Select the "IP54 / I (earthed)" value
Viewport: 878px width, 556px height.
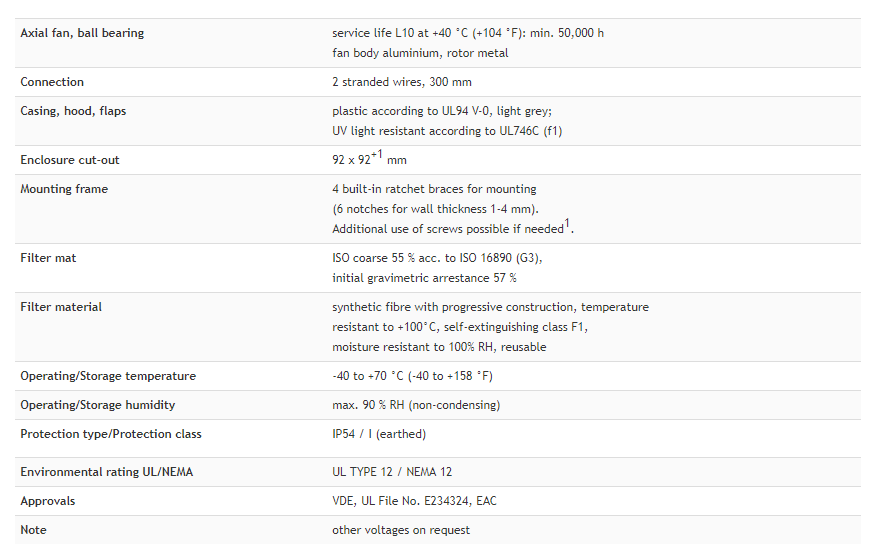click(x=379, y=434)
